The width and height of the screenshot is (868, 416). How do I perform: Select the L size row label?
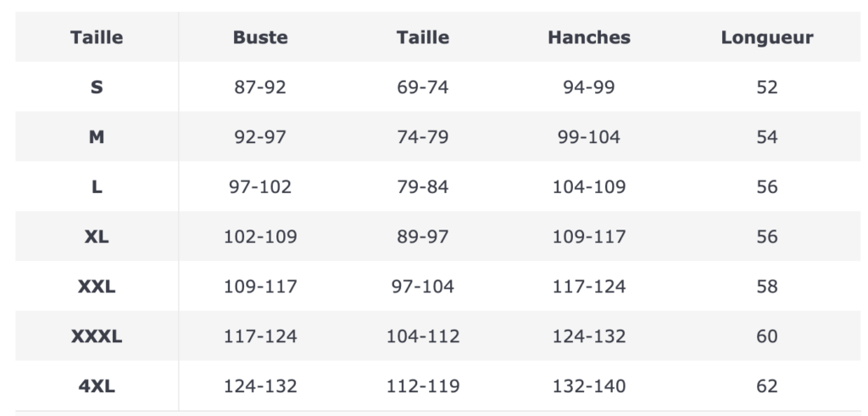tap(97, 187)
